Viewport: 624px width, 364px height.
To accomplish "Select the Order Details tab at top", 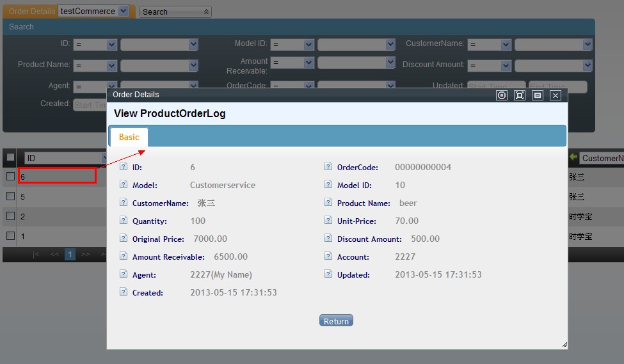I will pos(32,12).
